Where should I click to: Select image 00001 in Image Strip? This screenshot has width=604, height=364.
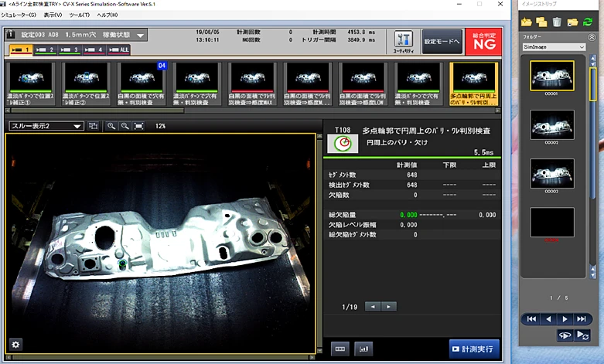click(551, 76)
